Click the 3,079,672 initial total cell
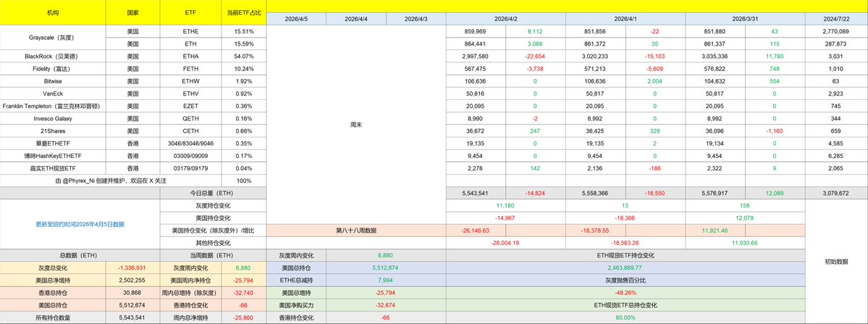The width and height of the screenshot is (868, 324). pyautogui.click(x=836, y=194)
